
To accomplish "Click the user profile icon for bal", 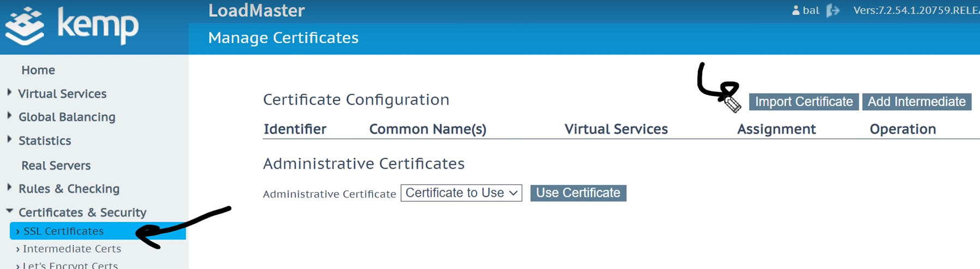I will click(x=796, y=10).
